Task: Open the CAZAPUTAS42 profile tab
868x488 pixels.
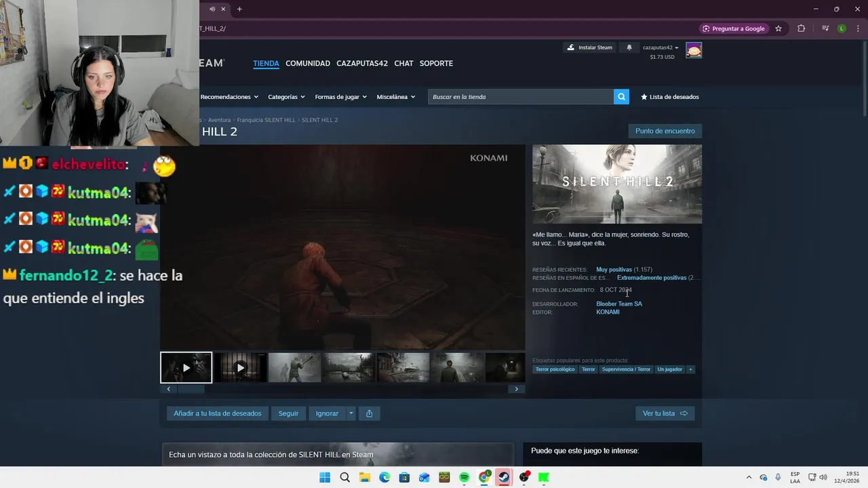Action: coord(362,63)
